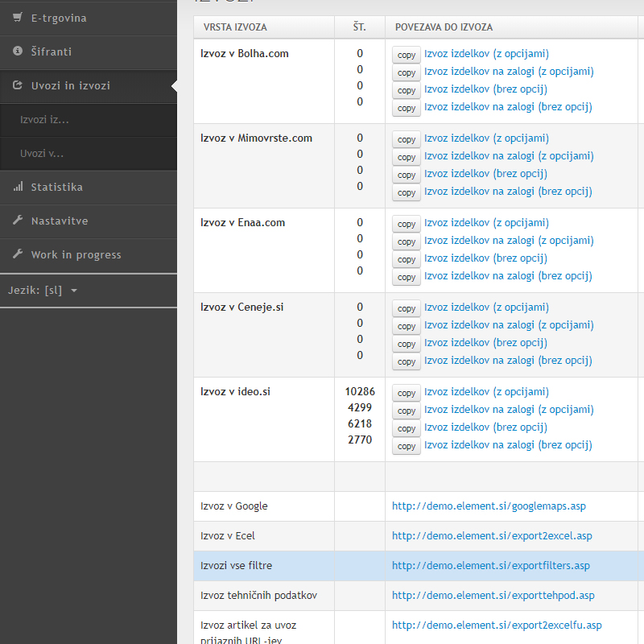Click the Izvoz tehničnih podatkov row label
The height and width of the screenshot is (644, 644).
(x=258, y=596)
